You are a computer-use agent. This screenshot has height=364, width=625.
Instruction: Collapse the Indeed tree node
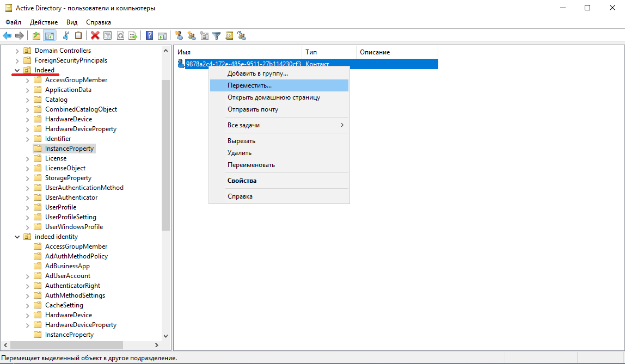click(17, 70)
